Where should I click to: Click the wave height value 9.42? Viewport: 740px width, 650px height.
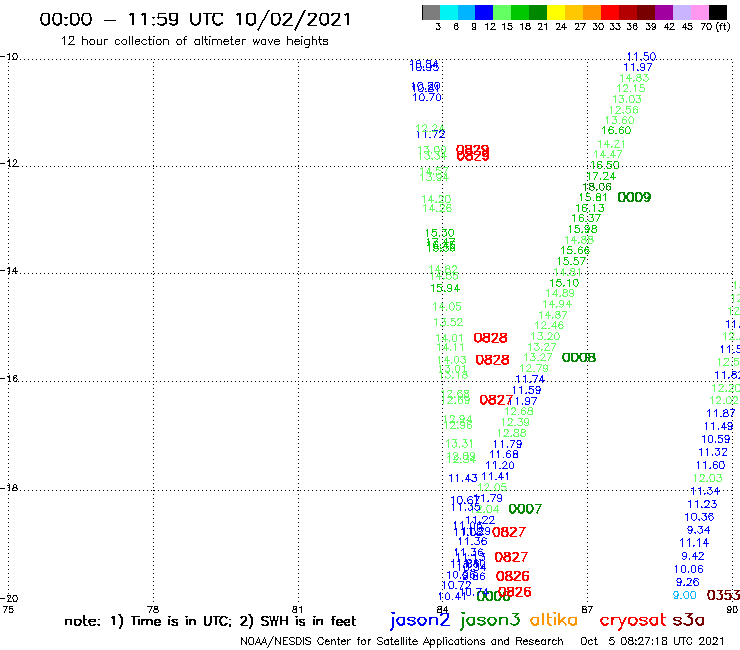coord(693,556)
